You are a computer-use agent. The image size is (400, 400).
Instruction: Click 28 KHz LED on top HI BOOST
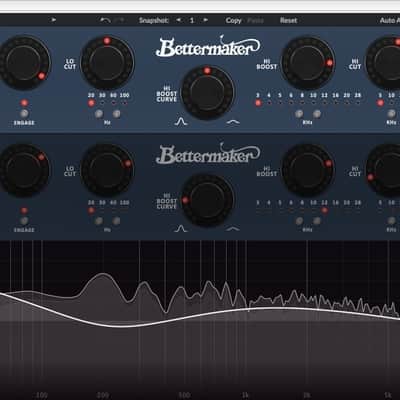[358, 103]
